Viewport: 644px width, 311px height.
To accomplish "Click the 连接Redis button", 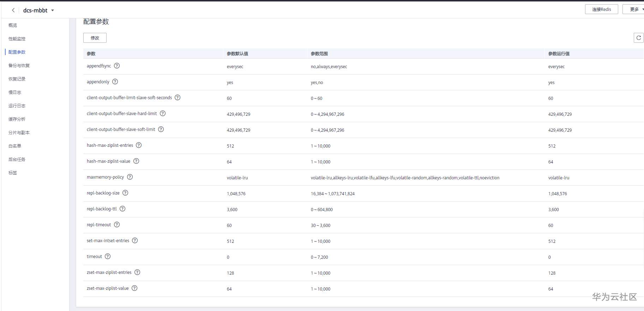I will (601, 9).
